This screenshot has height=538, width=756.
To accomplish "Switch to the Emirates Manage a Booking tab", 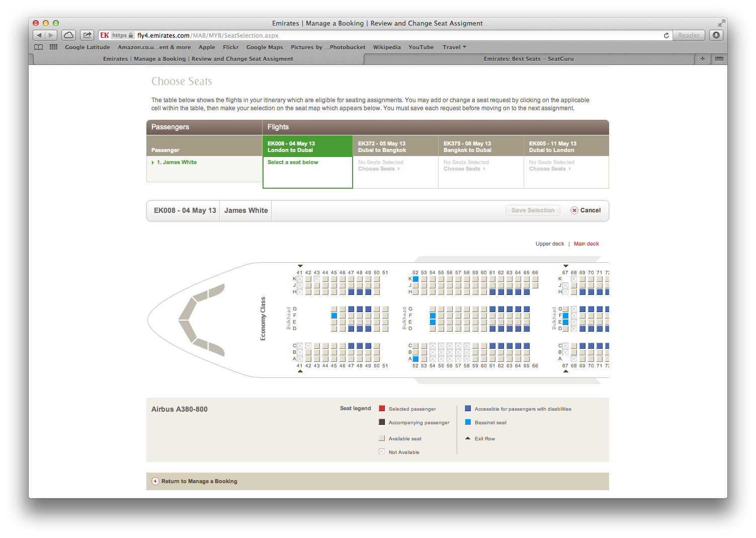I will point(198,59).
